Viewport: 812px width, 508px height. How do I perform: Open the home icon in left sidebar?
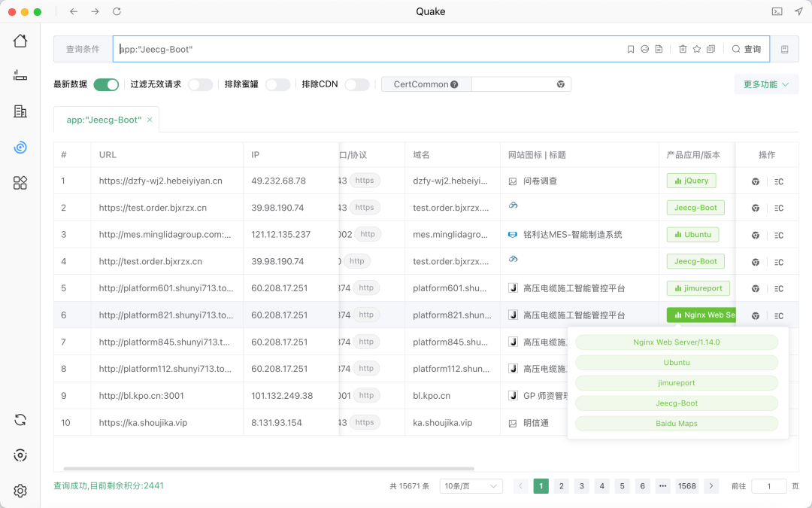[x=20, y=41]
